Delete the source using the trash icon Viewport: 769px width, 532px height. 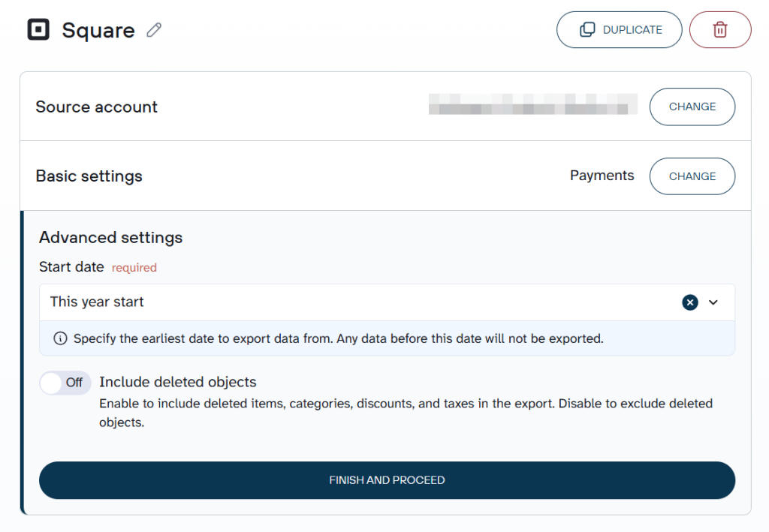tap(719, 30)
